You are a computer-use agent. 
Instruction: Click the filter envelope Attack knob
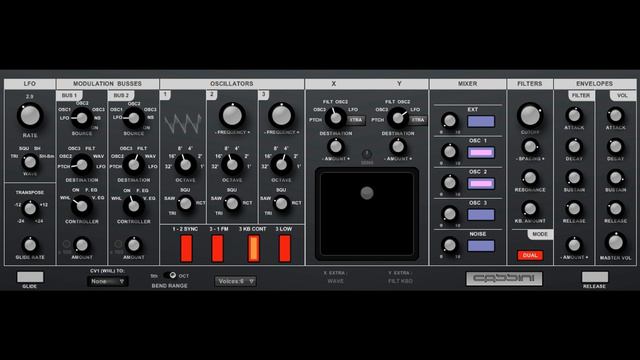click(574, 116)
